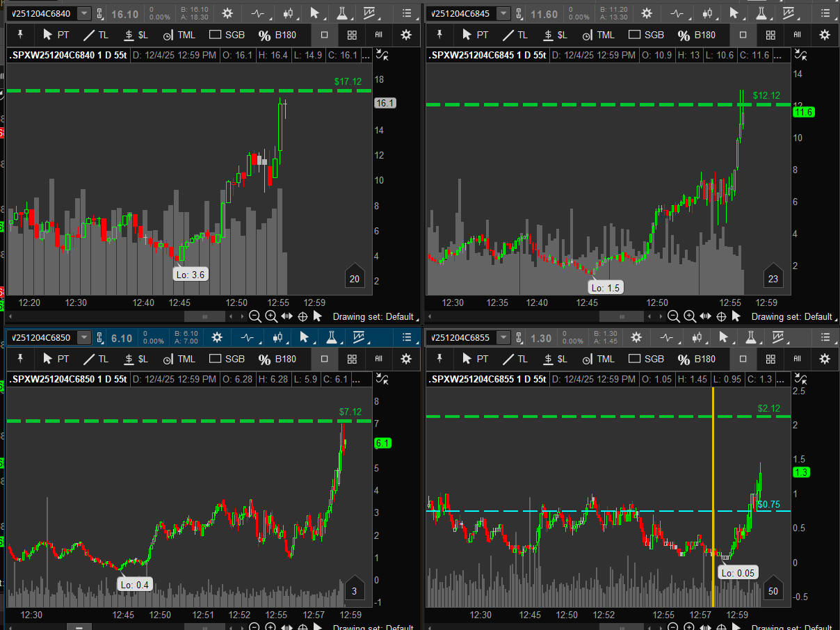Open the Patterns menu in the 6855 chart header
The width and height of the screenshot is (840, 630).
780,338
